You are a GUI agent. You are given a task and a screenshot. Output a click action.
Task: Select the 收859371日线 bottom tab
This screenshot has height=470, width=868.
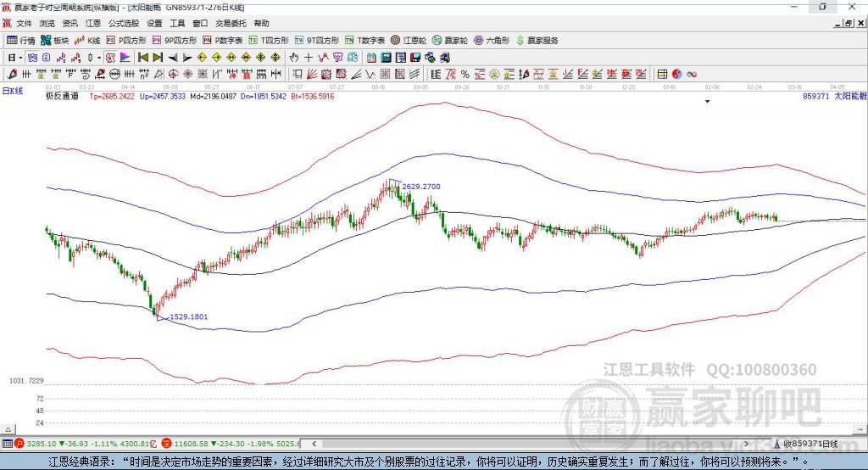tap(805, 444)
